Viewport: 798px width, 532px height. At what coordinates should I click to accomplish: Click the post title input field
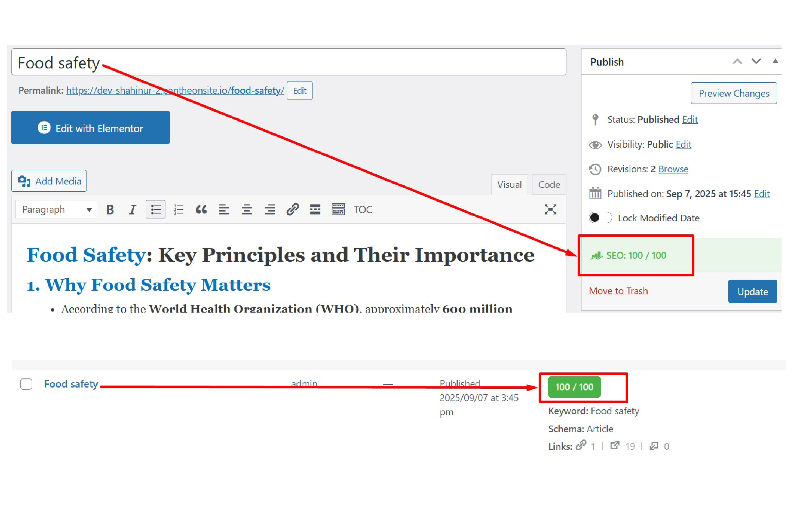tap(288, 62)
